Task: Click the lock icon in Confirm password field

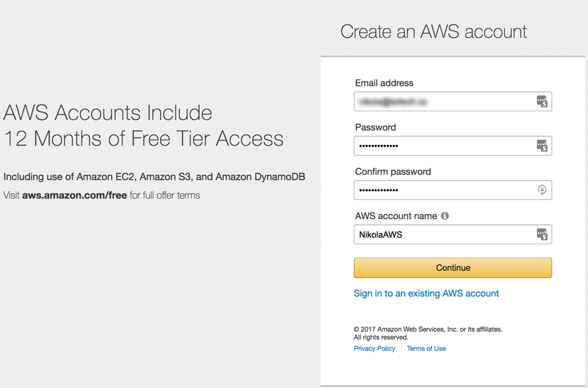Action: (542, 190)
